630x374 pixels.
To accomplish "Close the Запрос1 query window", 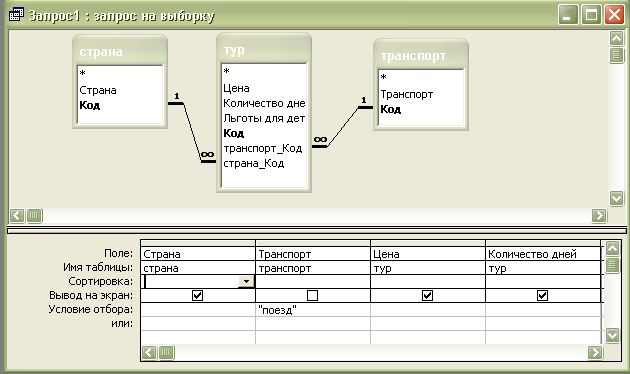I will tap(615, 15).
